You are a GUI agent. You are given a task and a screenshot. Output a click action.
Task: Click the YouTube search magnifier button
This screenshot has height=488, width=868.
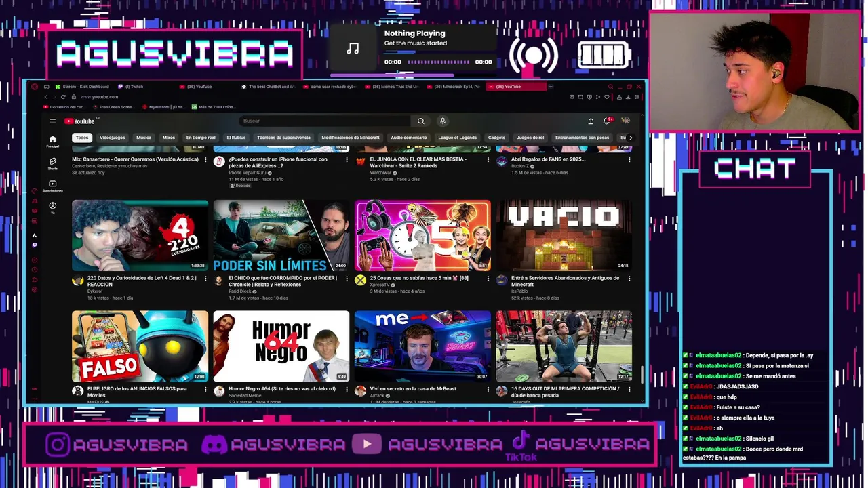click(x=420, y=121)
